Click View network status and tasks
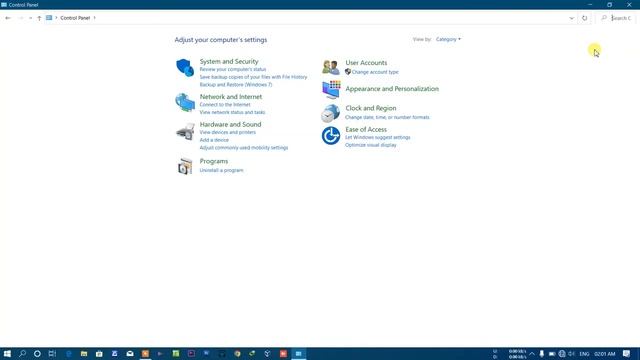Image resolution: width=640 pixels, height=360 pixels. pyautogui.click(x=232, y=112)
